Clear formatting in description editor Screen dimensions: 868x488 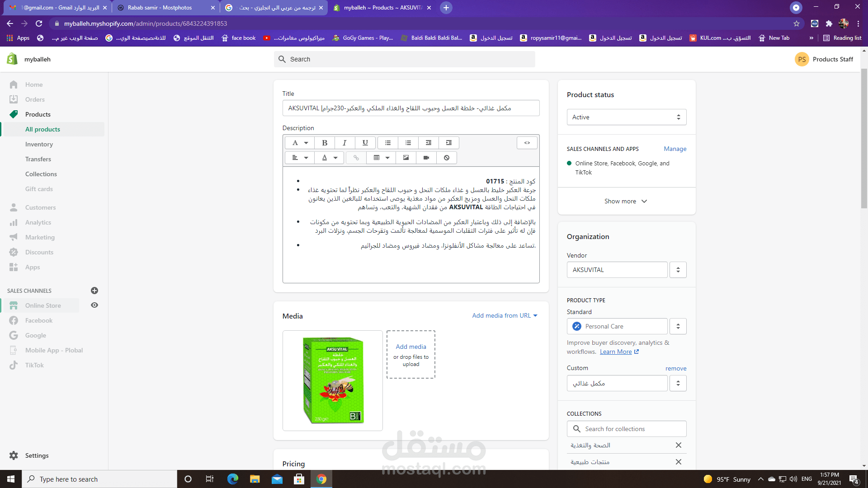pos(447,158)
